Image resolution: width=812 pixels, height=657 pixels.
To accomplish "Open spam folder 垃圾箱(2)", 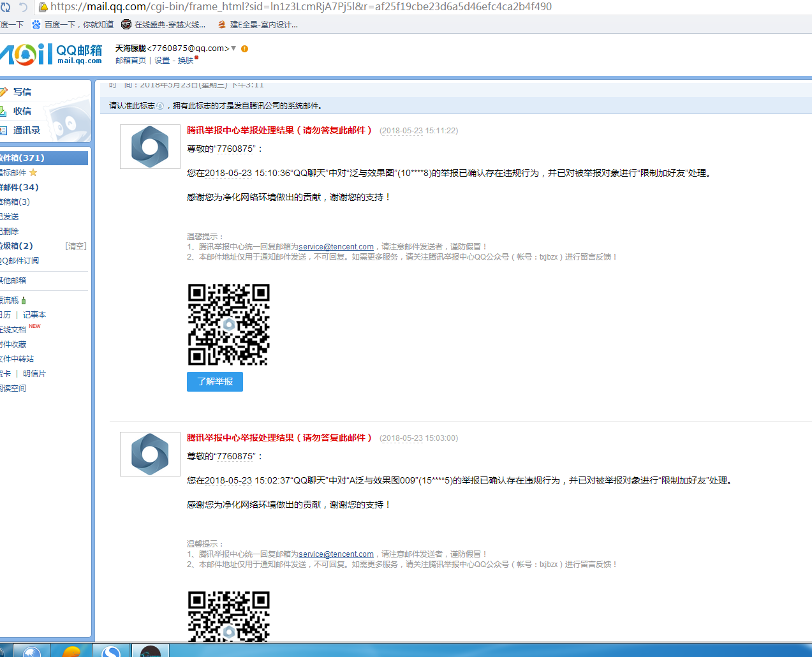I will pyautogui.click(x=17, y=246).
